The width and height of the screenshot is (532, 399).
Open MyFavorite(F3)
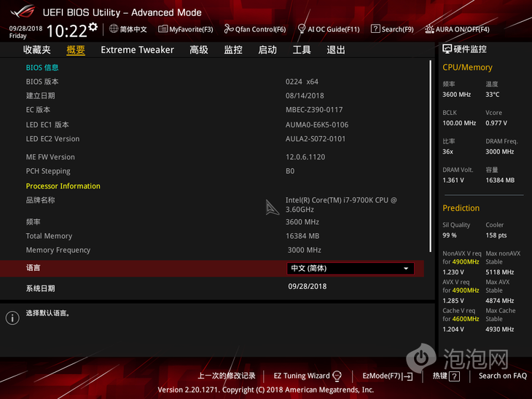pos(186,29)
